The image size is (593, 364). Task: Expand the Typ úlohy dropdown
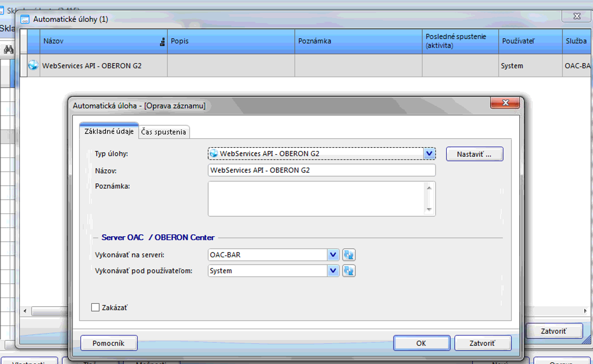pos(429,154)
